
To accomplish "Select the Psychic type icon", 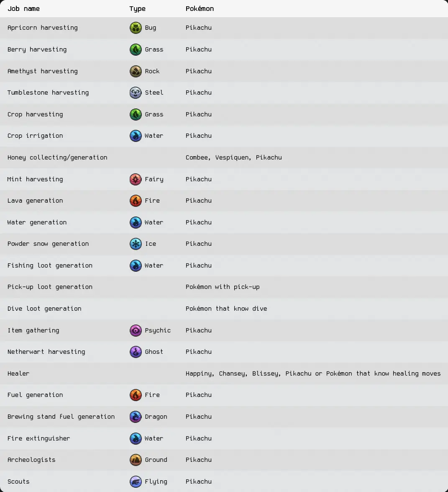I will coord(136,330).
